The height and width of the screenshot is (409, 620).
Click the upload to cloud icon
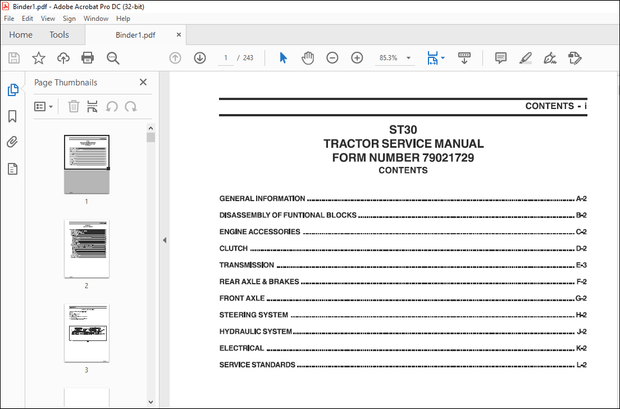pos(63,58)
